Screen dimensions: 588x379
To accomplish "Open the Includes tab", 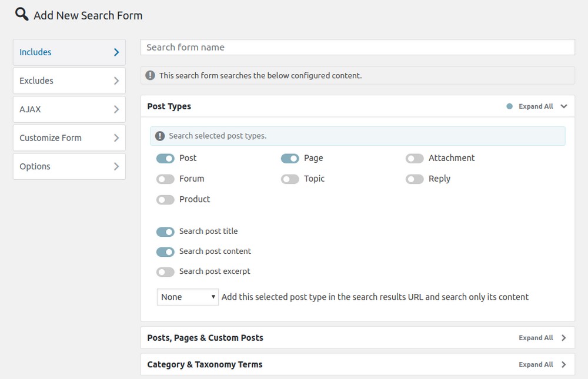I will coord(69,52).
